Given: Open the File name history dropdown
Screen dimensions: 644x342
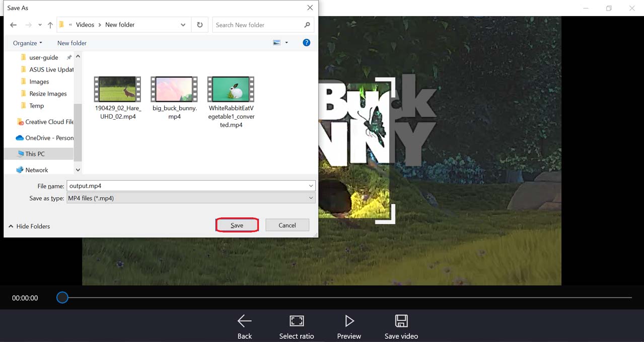Looking at the screenshot, I should (x=311, y=186).
